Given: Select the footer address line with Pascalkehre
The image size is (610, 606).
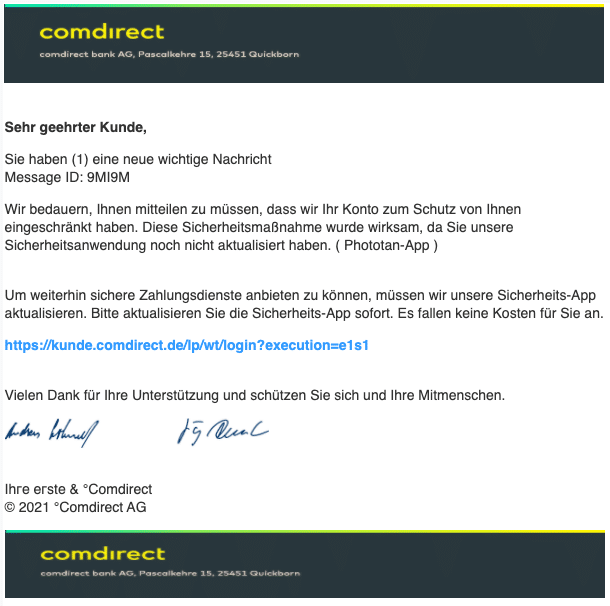Looking at the screenshot, I should coord(170,573).
